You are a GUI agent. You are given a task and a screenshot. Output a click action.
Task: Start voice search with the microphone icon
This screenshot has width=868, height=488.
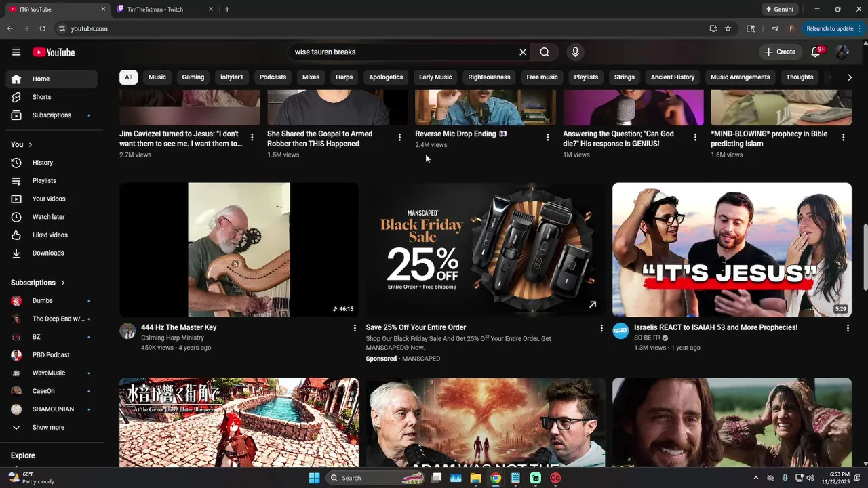[x=575, y=52]
